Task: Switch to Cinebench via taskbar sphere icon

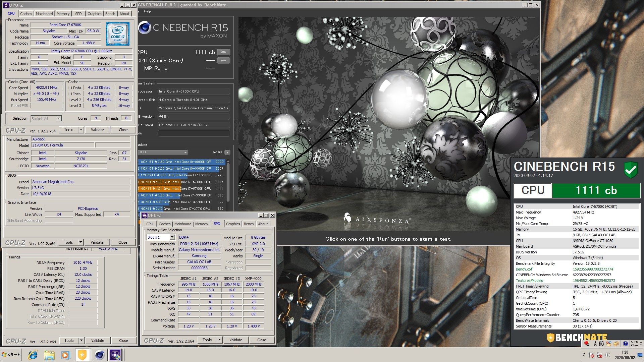Action: pyautogui.click(x=99, y=355)
